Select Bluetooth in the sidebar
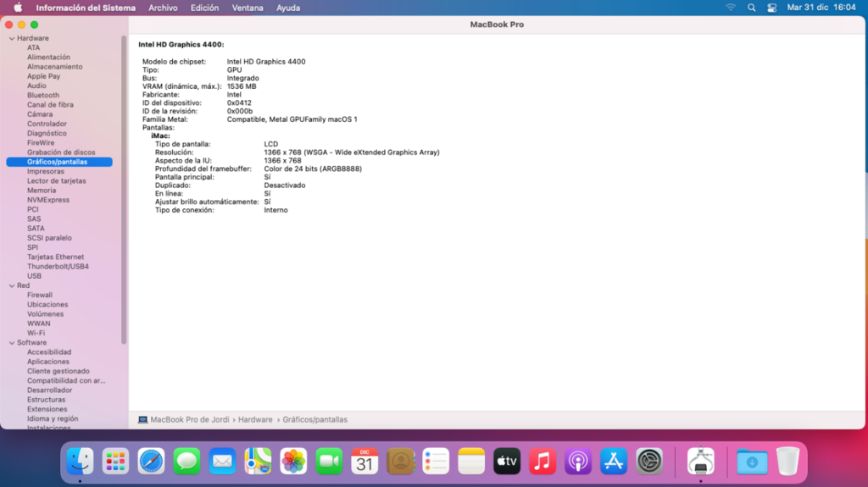 43,95
